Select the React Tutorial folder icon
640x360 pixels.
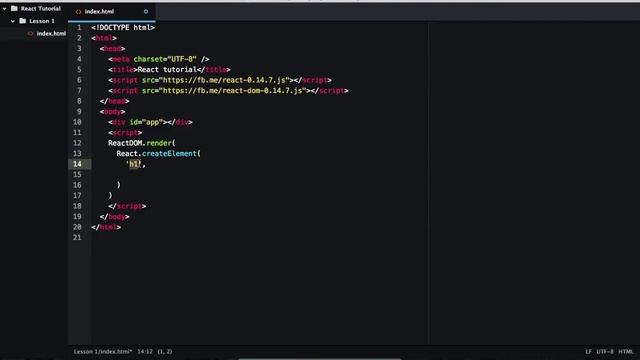tap(14, 8)
